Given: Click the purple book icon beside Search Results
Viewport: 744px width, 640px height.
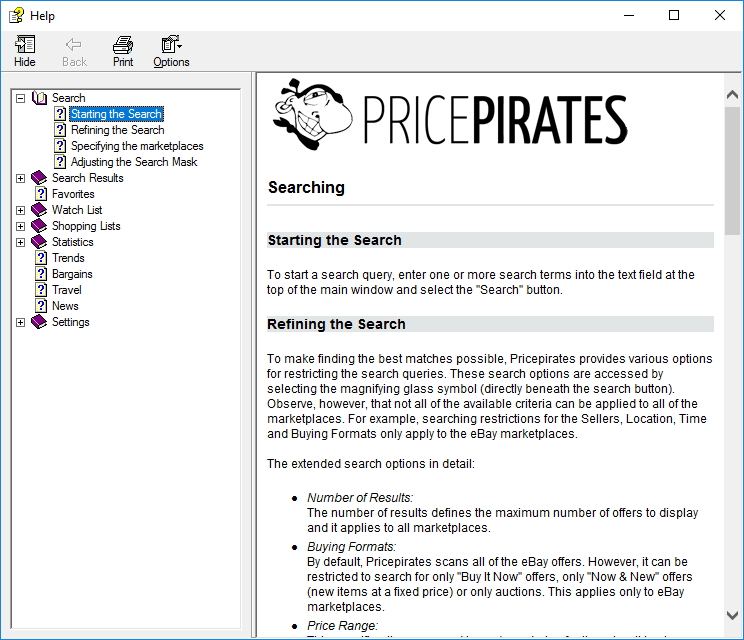Looking at the screenshot, I should coord(39,178).
